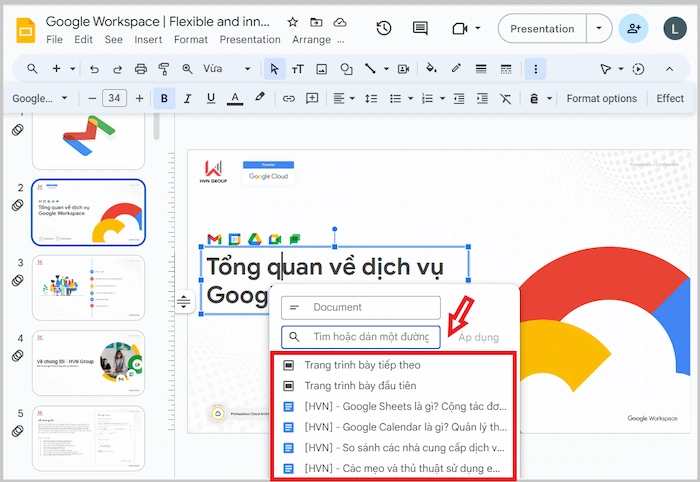Select slide 3 thumbnail
The width and height of the screenshot is (700, 482).
click(x=88, y=287)
